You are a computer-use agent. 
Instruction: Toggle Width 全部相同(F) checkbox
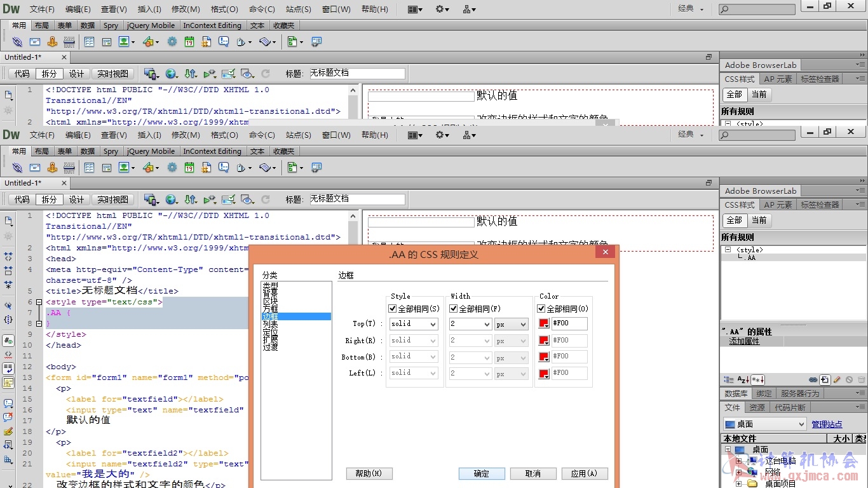click(x=454, y=309)
